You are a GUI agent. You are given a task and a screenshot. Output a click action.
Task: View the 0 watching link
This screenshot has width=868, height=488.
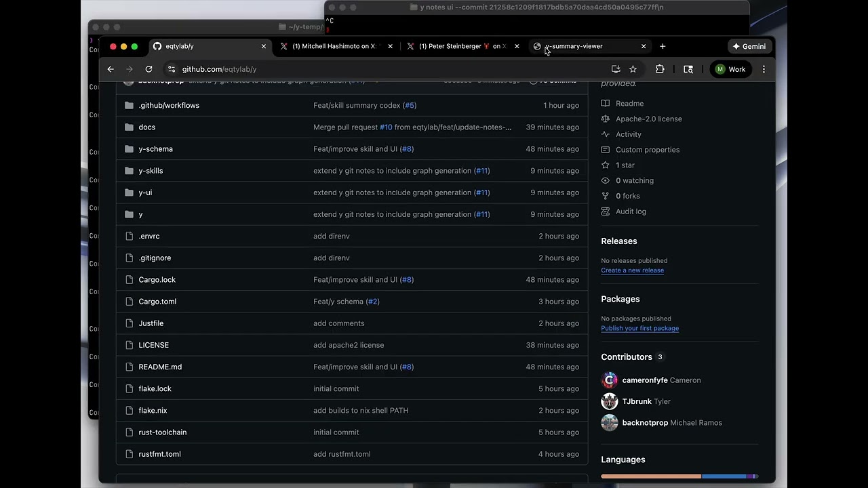tap(634, 181)
